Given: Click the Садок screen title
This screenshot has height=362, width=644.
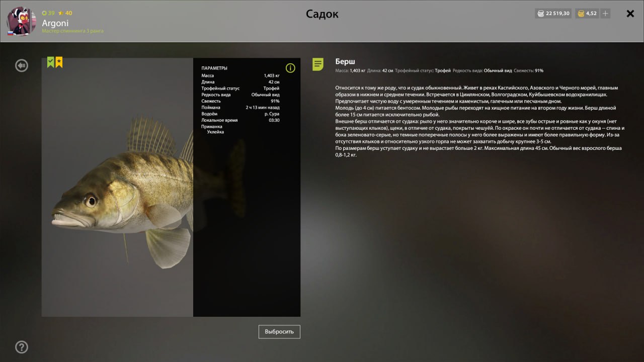Looking at the screenshot, I should coord(322,14).
